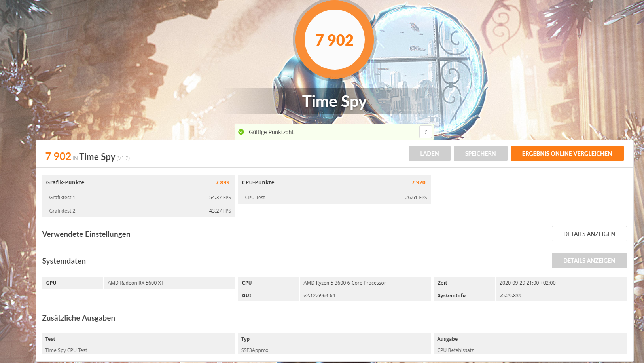Show details for Verwendete Einstellungen
The height and width of the screenshot is (363, 644).
[x=589, y=234]
